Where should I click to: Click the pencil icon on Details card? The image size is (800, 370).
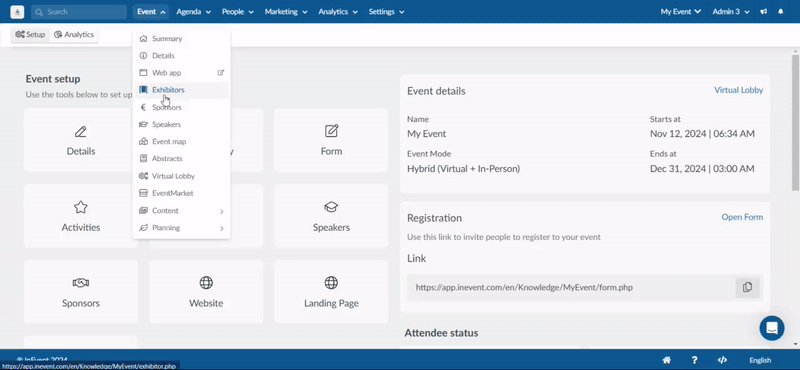(81, 132)
